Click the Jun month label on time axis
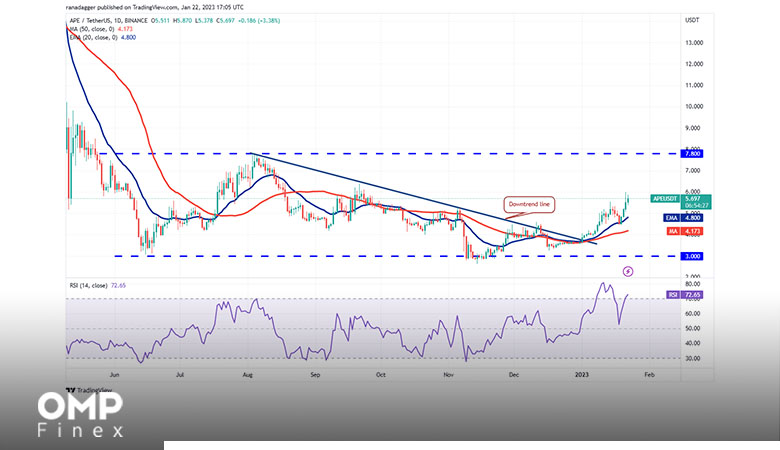780x450 pixels. 114,374
